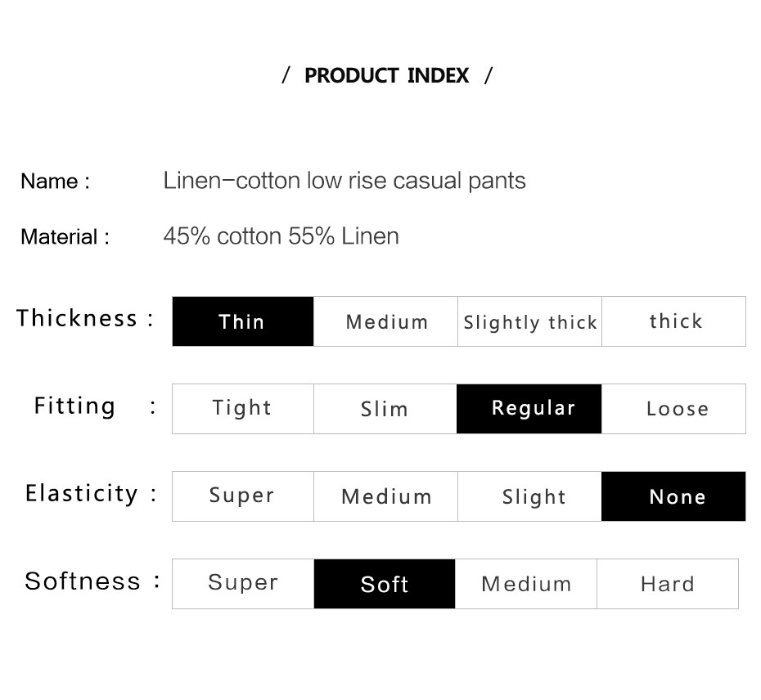Click the product name text Linen-cotton pants
The width and height of the screenshot is (761, 700).
point(344,181)
